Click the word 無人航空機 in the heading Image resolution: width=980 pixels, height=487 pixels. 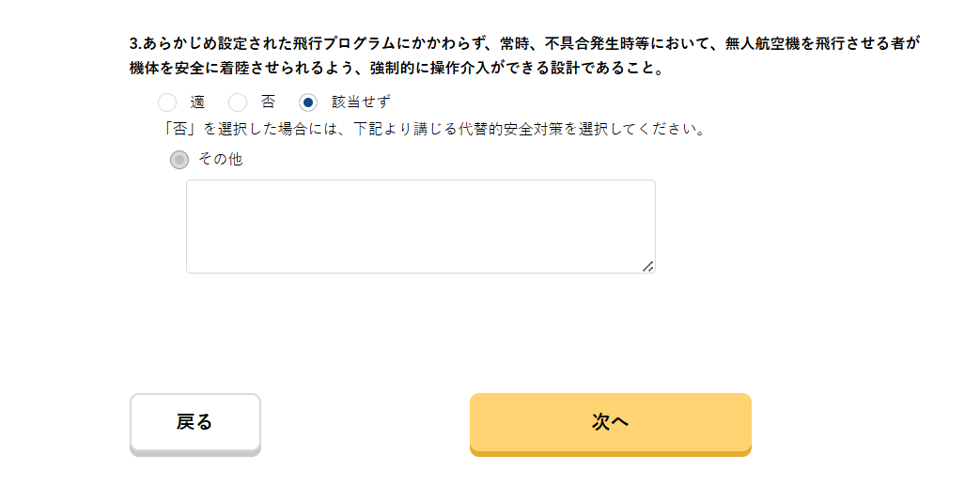(762, 43)
